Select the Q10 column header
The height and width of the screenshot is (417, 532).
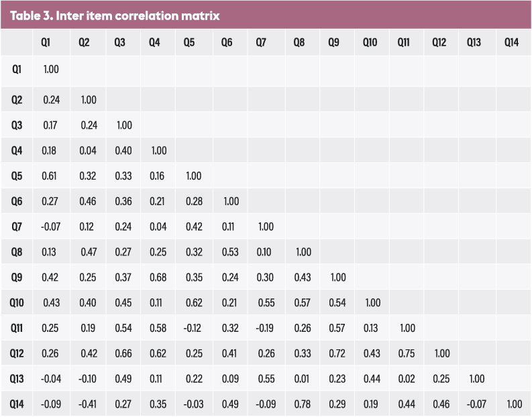tap(370, 43)
